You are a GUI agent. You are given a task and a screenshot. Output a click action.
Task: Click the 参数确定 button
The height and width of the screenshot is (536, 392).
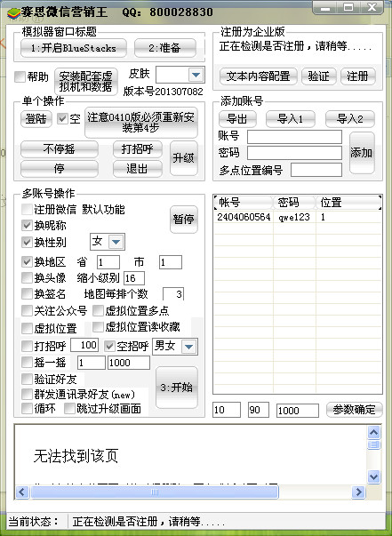coord(354,410)
